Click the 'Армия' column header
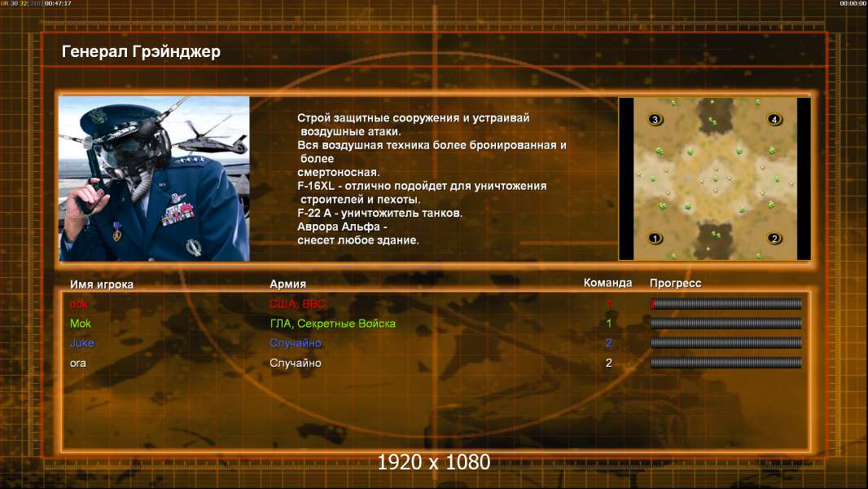The width and height of the screenshot is (868, 489). 288,284
